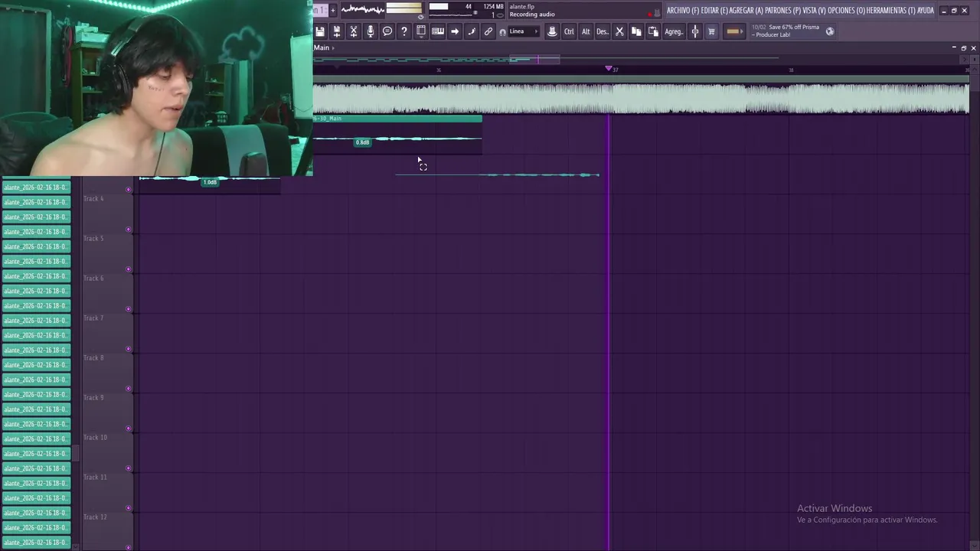The image size is (980, 551).
Task: Click the Agreg. button
Action: [674, 31]
